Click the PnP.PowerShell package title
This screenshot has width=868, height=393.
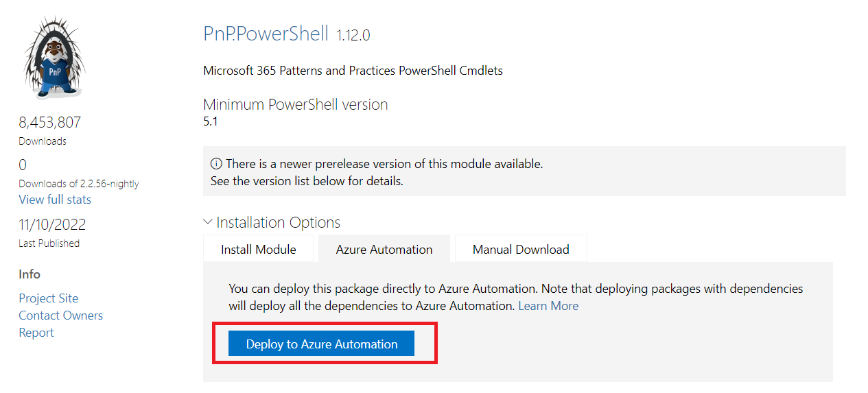[x=266, y=34]
